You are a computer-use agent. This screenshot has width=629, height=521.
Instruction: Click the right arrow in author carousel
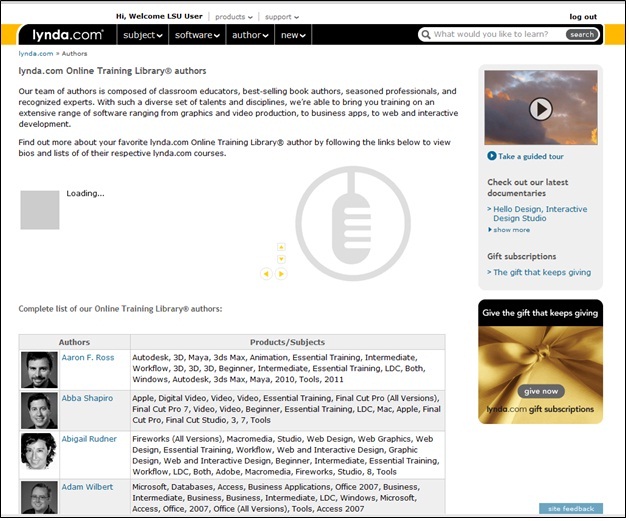tap(281, 274)
